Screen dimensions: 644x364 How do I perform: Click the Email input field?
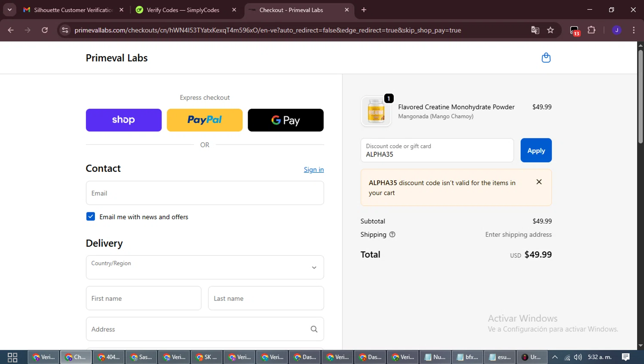click(x=205, y=193)
